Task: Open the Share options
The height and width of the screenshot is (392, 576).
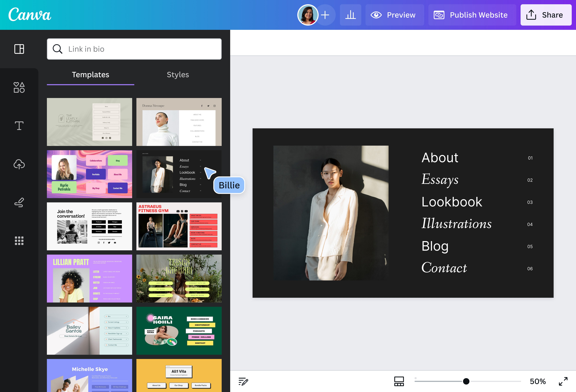Action: pos(546,15)
